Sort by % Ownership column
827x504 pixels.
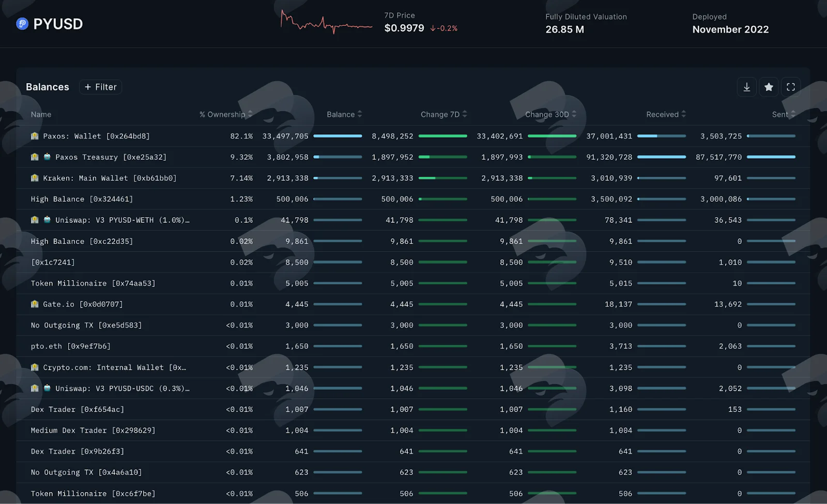226,114
